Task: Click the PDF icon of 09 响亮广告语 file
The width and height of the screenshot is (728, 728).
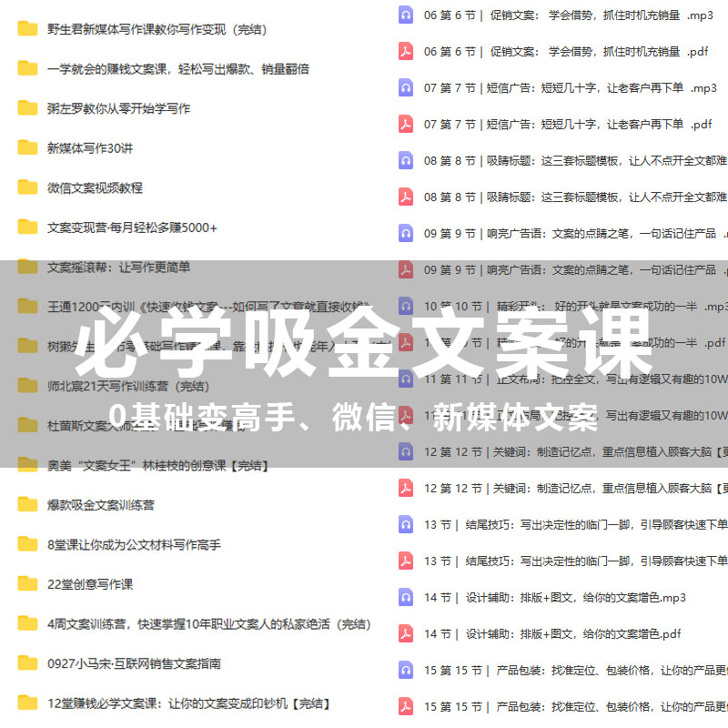Action: click(x=406, y=269)
